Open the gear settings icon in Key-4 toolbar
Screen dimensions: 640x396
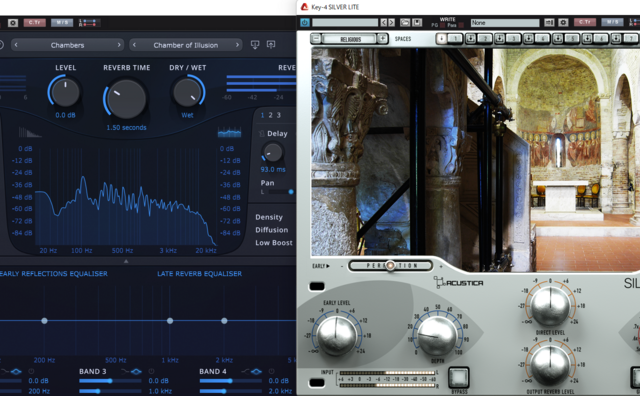click(x=563, y=23)
